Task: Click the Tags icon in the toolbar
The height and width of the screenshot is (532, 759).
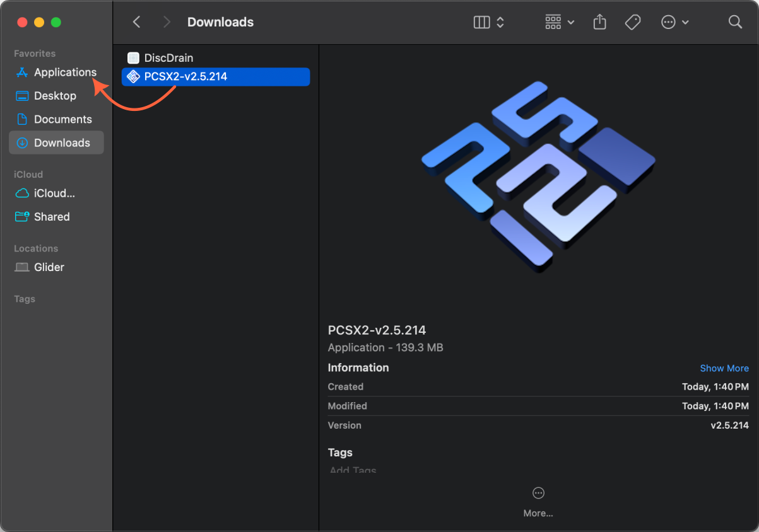Action: 632,22
